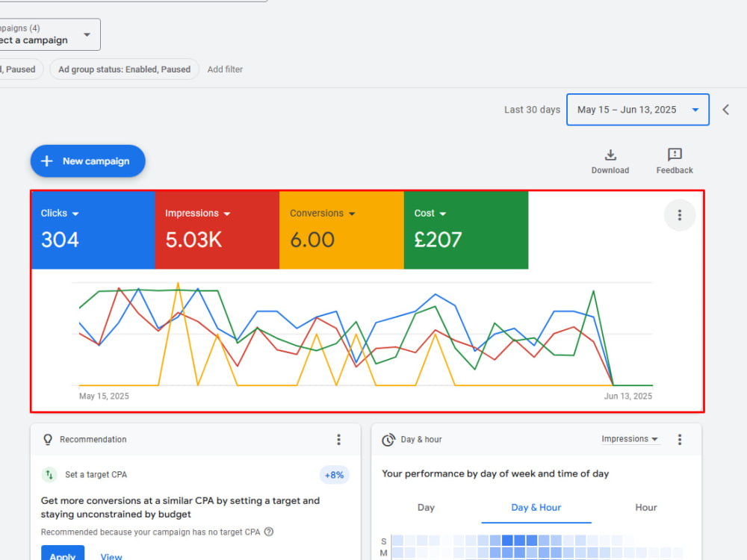Switch to the Hour tab
This screenshot has width=747, height=560.
pyautogui.click(x=646, y=508)
